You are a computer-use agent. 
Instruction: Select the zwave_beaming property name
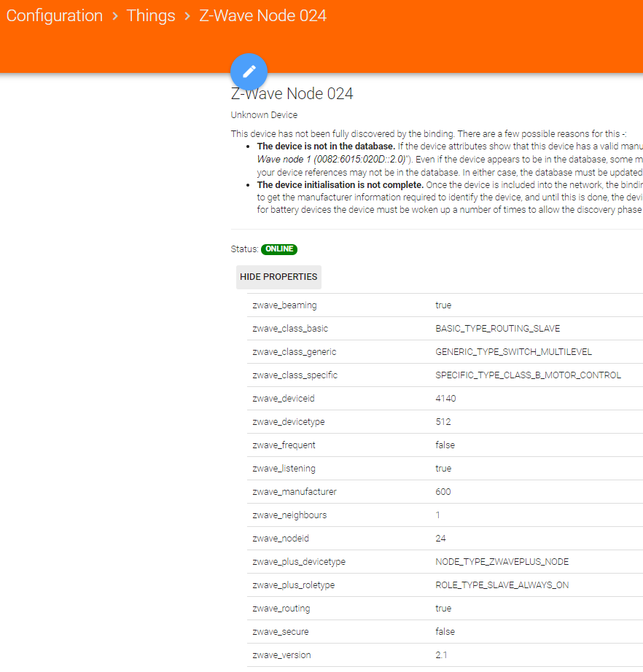point(284,305)
